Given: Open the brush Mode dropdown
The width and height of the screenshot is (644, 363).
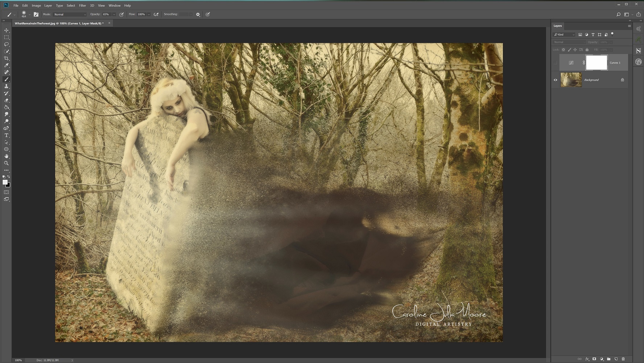Looking at the screenshot, I should point(70,15).
